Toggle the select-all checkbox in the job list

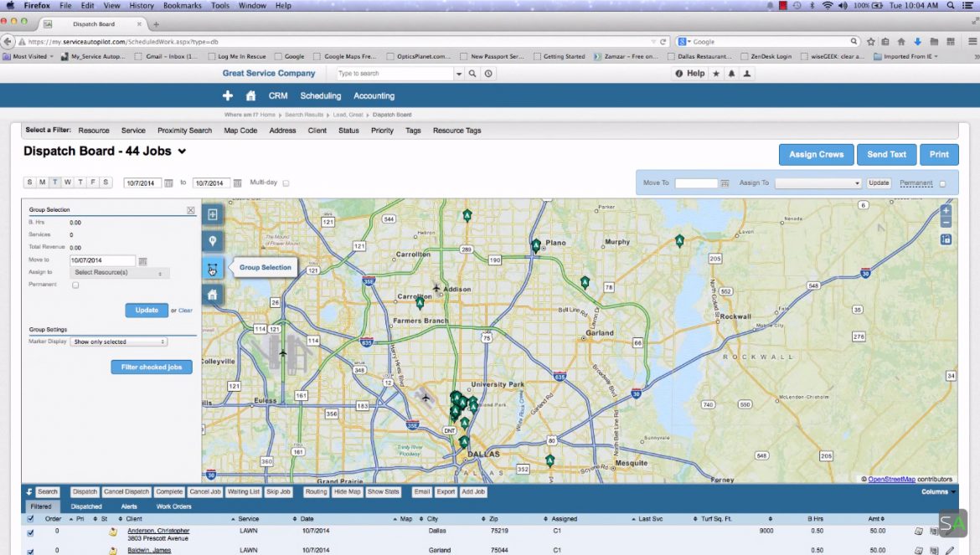[31, 518]
